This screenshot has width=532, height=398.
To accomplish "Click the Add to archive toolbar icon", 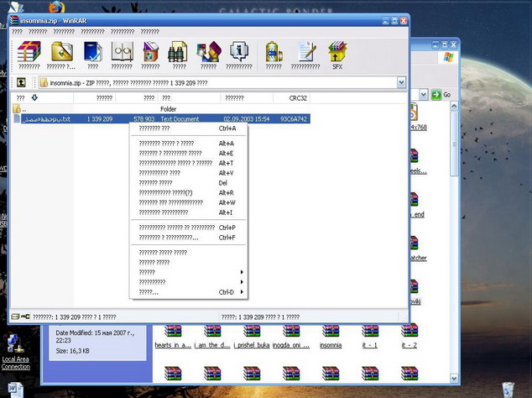I will click(x=29, y=55).
